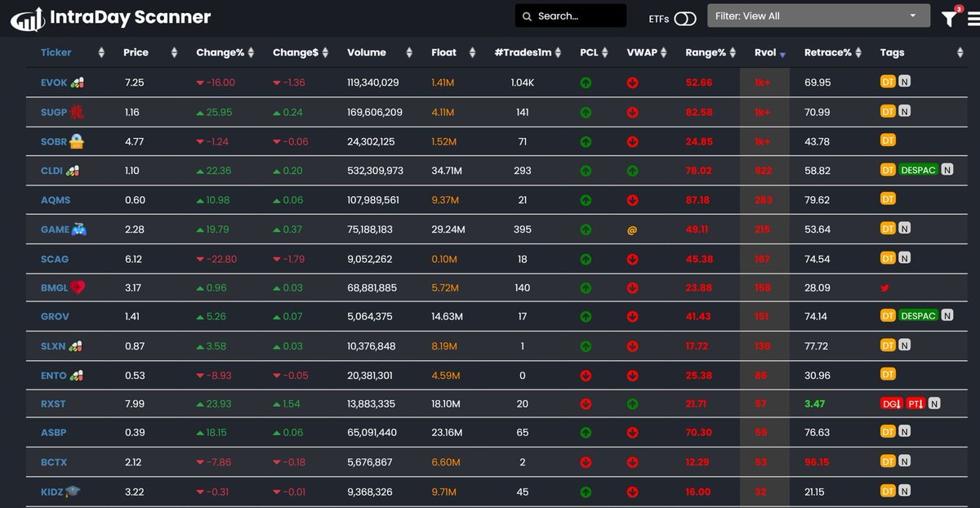Click the game controller icon next to GAME
The image size is (980, 508).
pos(79,229)
